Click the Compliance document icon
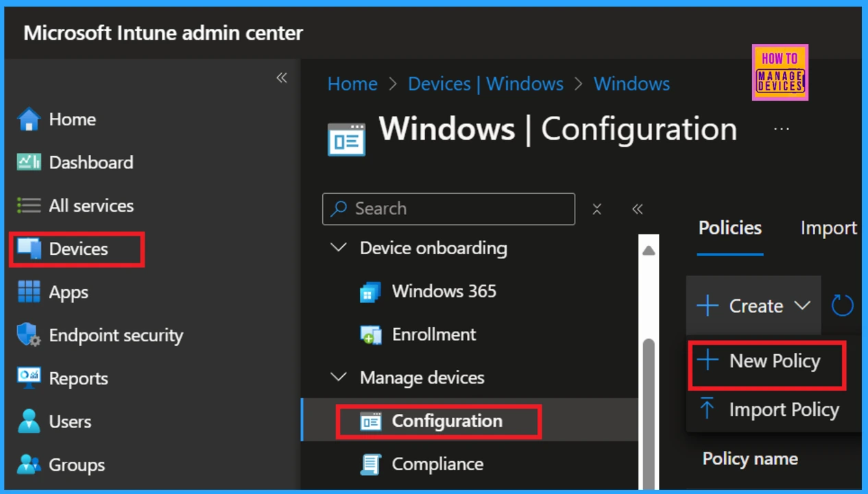The image size is (868, 494). [370, 465]
